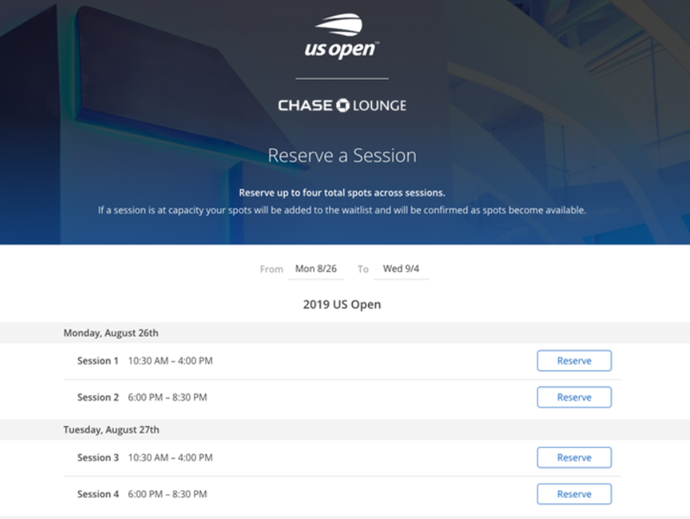Image resolution: width=690 pixels, height=519 pixels.
Task: Select the 'Monday, August 26th' heading
Action: click(111, 333)
